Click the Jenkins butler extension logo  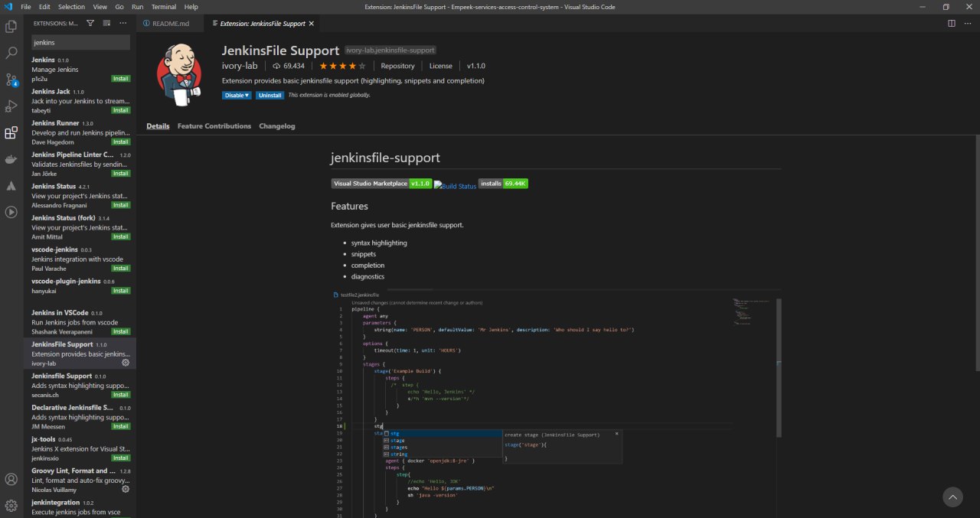click(x=179, y=74)
